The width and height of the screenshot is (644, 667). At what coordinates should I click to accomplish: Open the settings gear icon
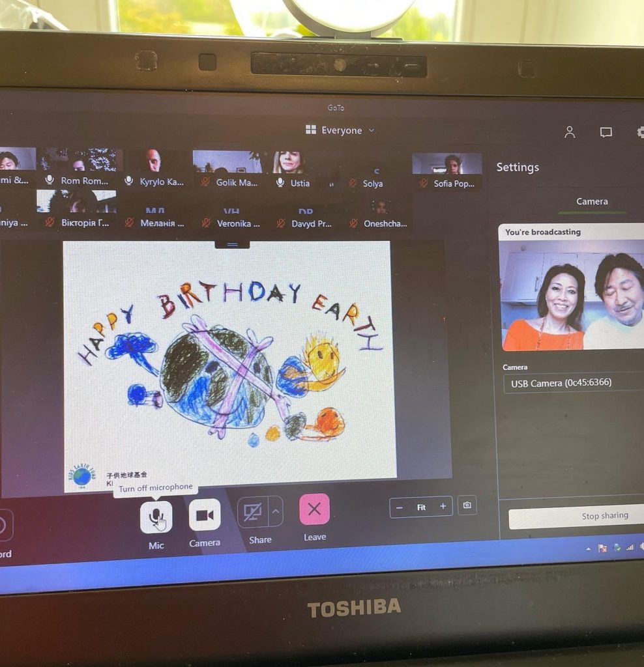pos(641,132)
